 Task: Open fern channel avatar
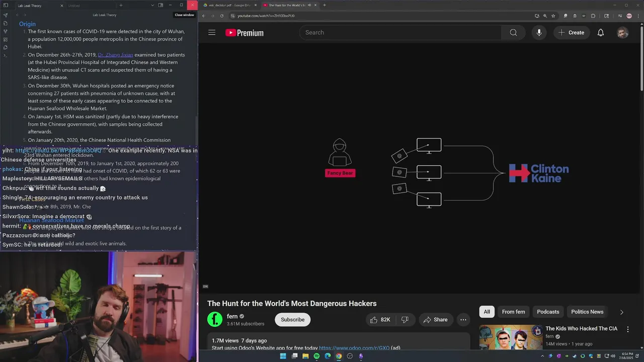[x=215, y=319]
